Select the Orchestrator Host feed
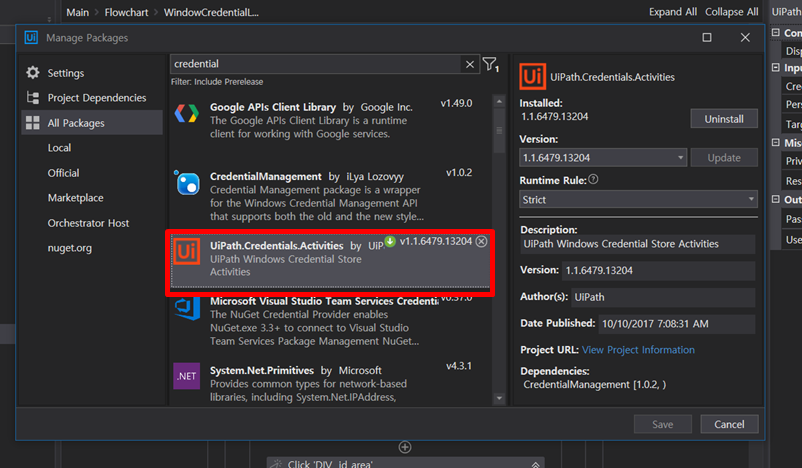This screenshot has width=802, height=468. click(88, 223)
